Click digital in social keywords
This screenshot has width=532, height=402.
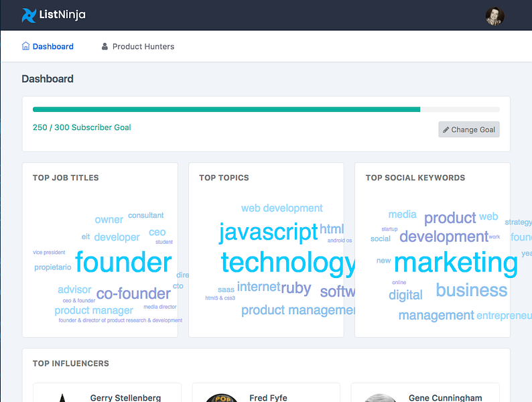405,295
